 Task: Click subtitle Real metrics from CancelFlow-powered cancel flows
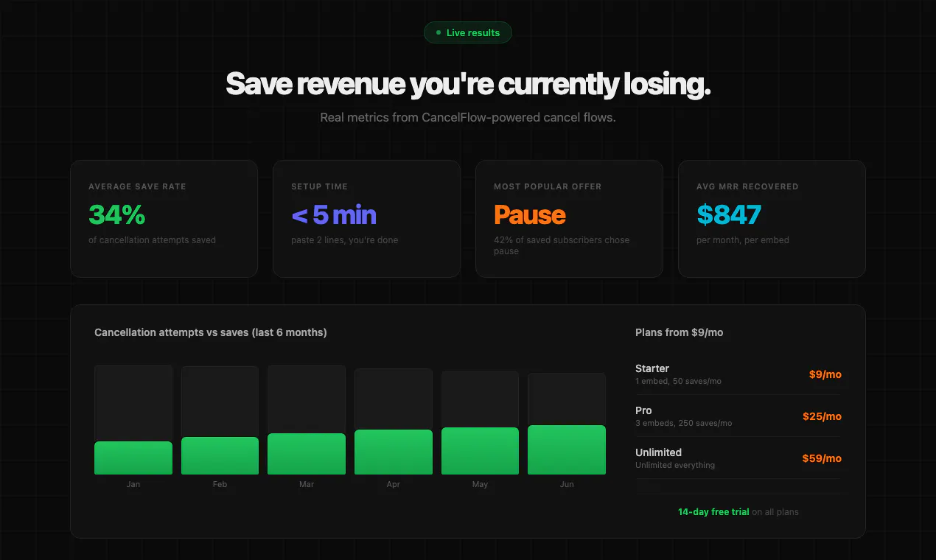[468, 117]
